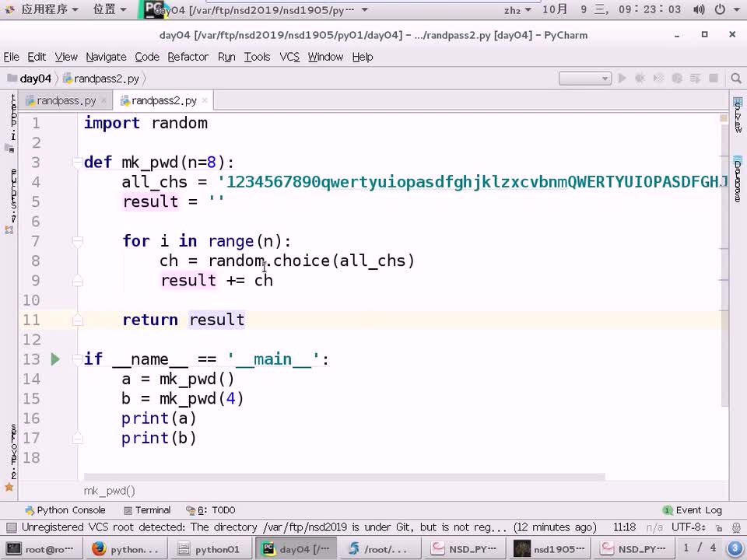Open the Refactor menu
747x560 pixels.
pos(188,57)
